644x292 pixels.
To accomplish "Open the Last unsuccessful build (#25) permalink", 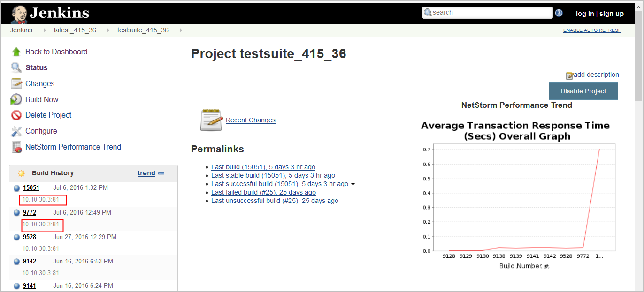I will coord(275,201).
